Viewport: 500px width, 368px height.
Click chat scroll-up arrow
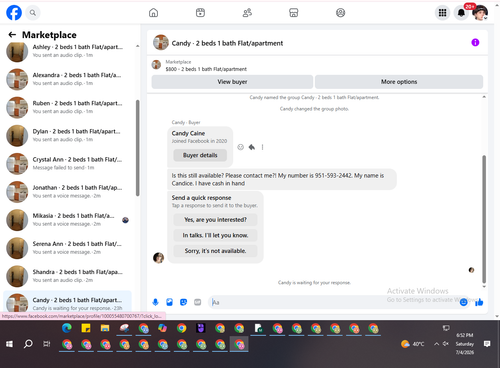(x=484, y=97)
